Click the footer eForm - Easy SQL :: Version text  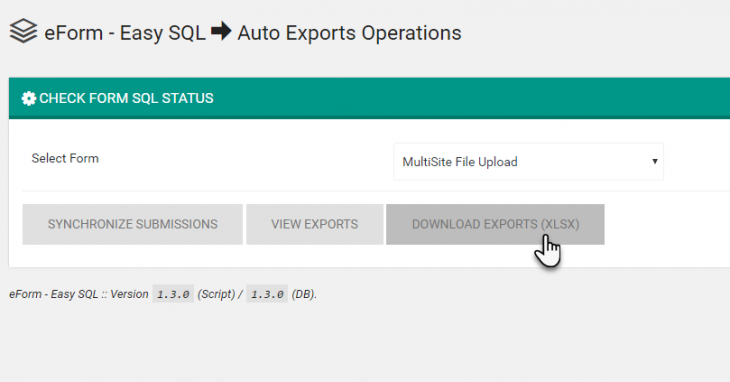(79, 294)
